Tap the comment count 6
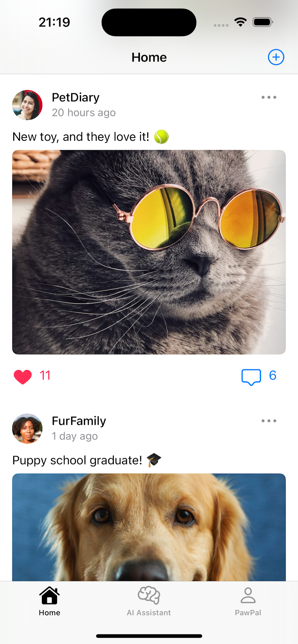Viewport: 298px width, 644px height. [273, 375]
